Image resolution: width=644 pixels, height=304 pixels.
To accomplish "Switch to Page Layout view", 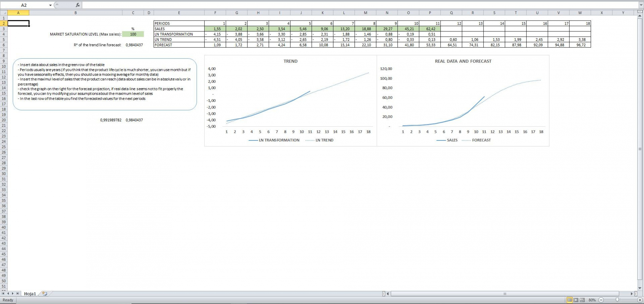I will point(576,300).
